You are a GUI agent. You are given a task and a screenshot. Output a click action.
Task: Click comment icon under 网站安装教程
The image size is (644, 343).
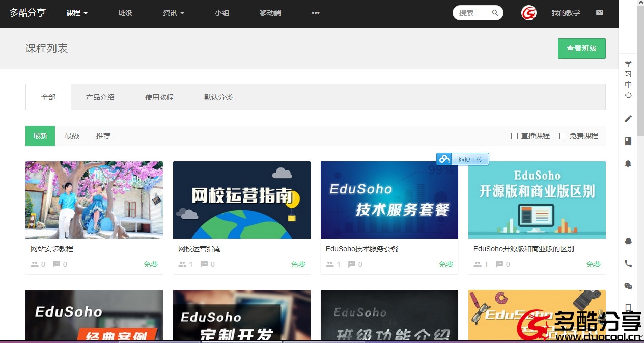[57, 264]
